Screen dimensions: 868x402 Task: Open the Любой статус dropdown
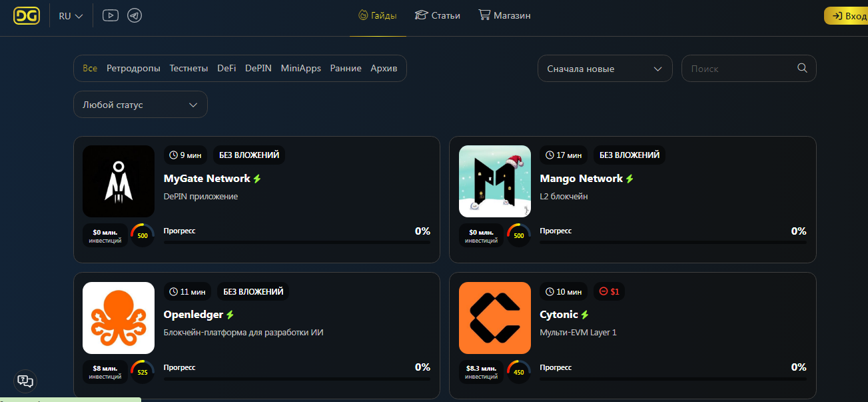click(x=141, y=105)
